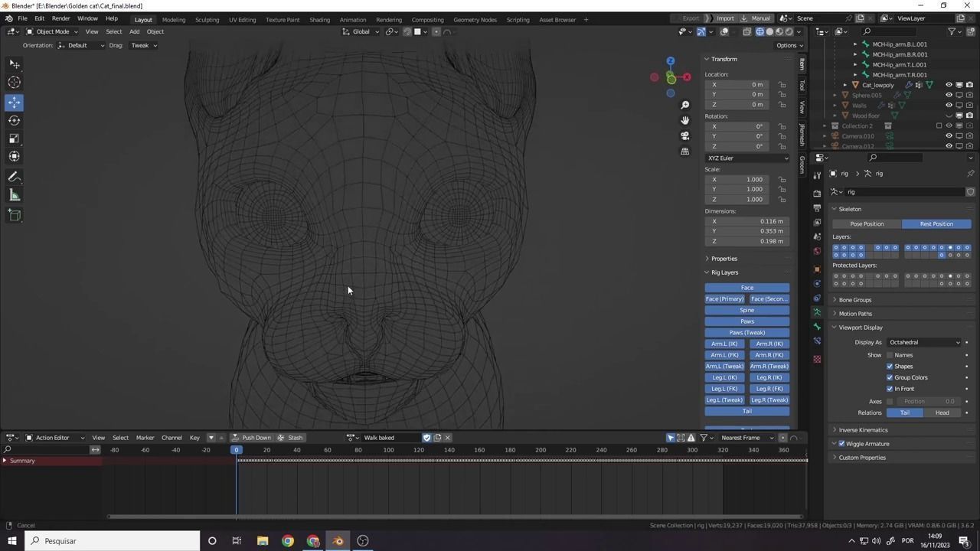
Task: Open Chrome from the Windows taskbar
Action: click(288, 541)
